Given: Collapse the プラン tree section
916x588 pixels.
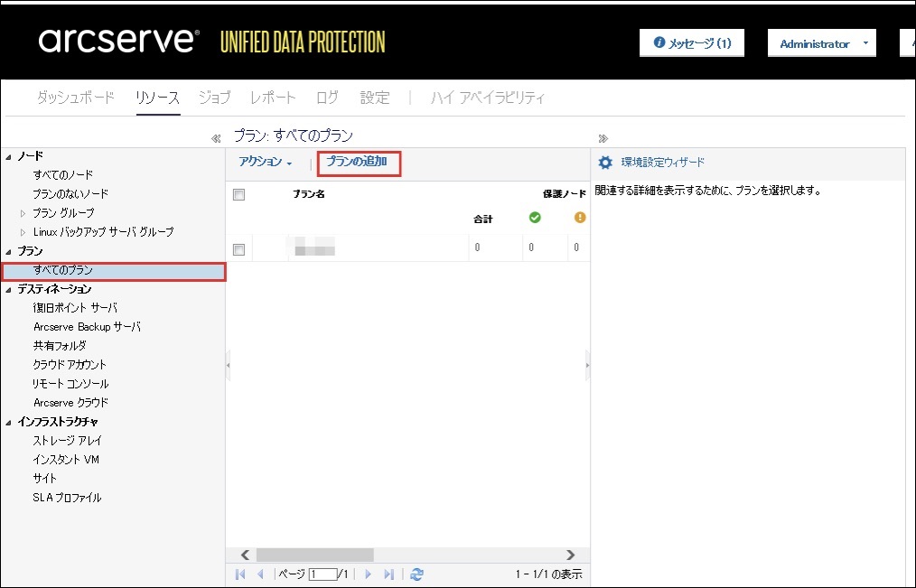Looking at the screenshot, I should click(8, 252).
